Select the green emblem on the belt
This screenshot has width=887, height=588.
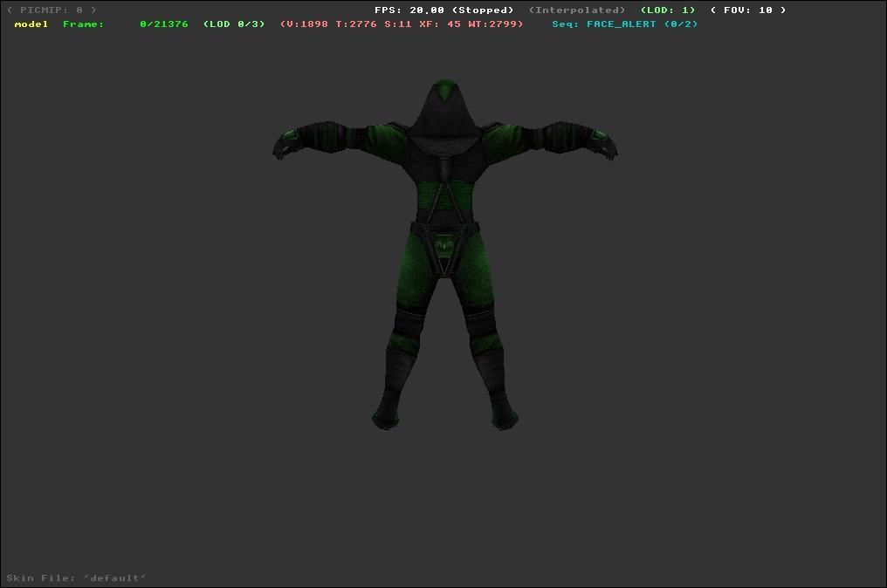point(446,248)
